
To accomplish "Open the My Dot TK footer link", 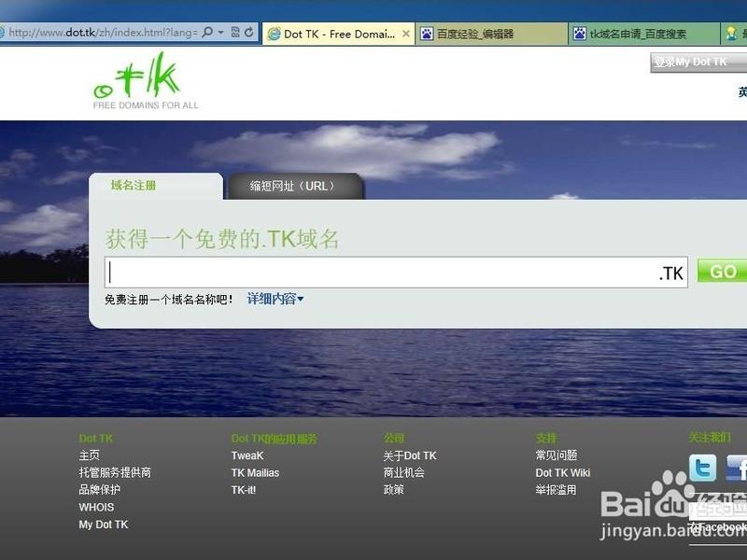I will point(104,525).
